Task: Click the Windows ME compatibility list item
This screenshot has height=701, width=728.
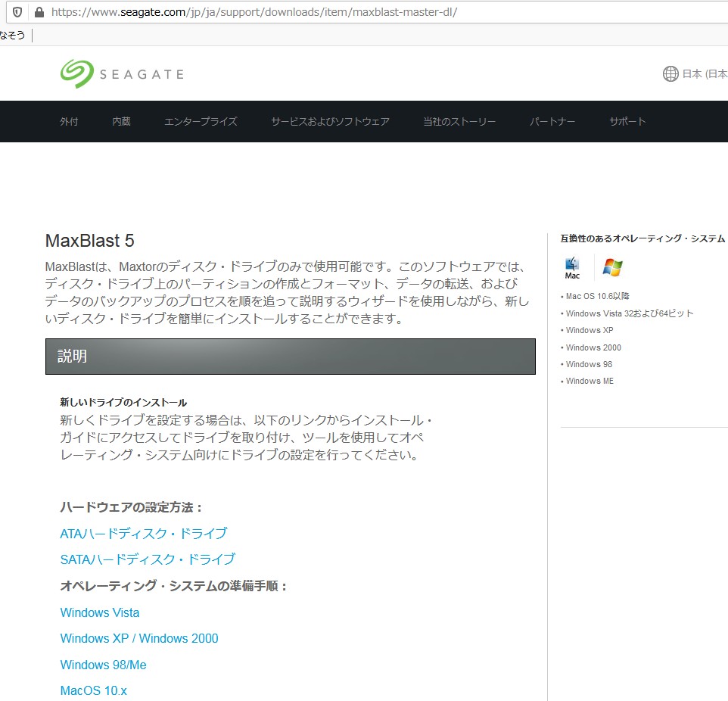Action: click(x=590, y=381)
